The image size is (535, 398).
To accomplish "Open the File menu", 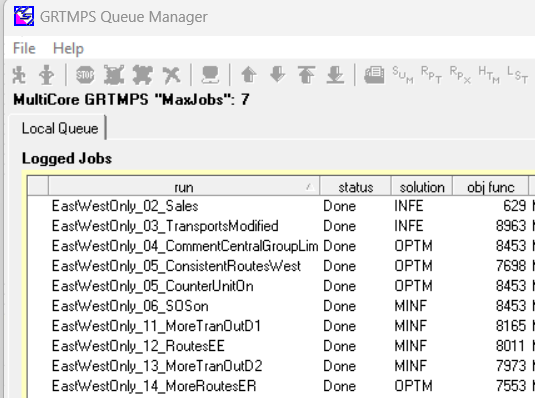I will click(x=24, y=48).
